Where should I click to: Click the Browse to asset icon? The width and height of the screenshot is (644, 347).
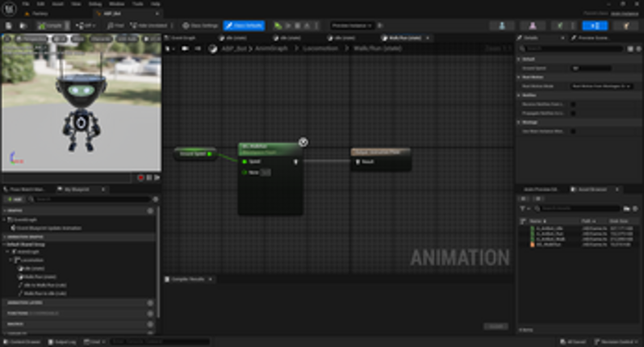pos(23,26)
